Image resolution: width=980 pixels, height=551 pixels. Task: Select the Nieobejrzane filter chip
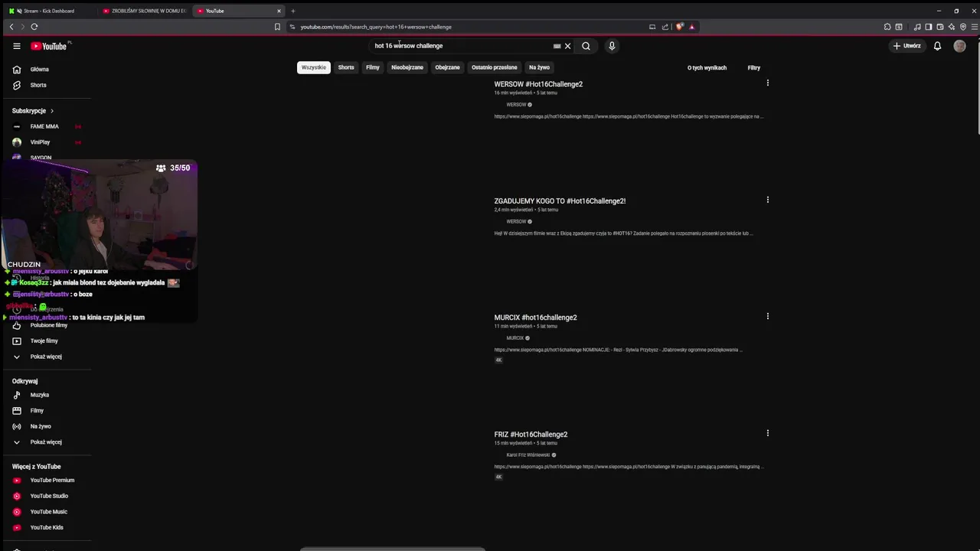coord(407,67)
